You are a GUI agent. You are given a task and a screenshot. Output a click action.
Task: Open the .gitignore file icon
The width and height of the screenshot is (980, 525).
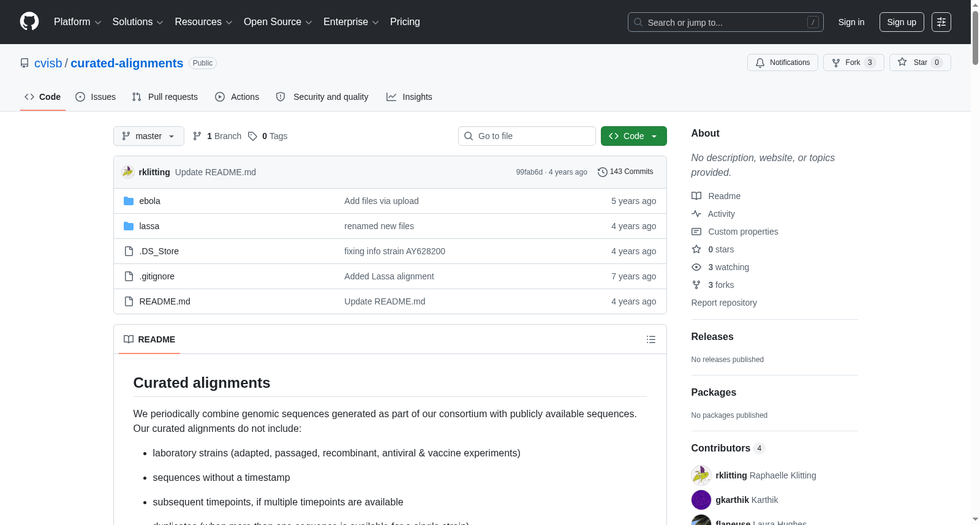(x=129, y=276)
